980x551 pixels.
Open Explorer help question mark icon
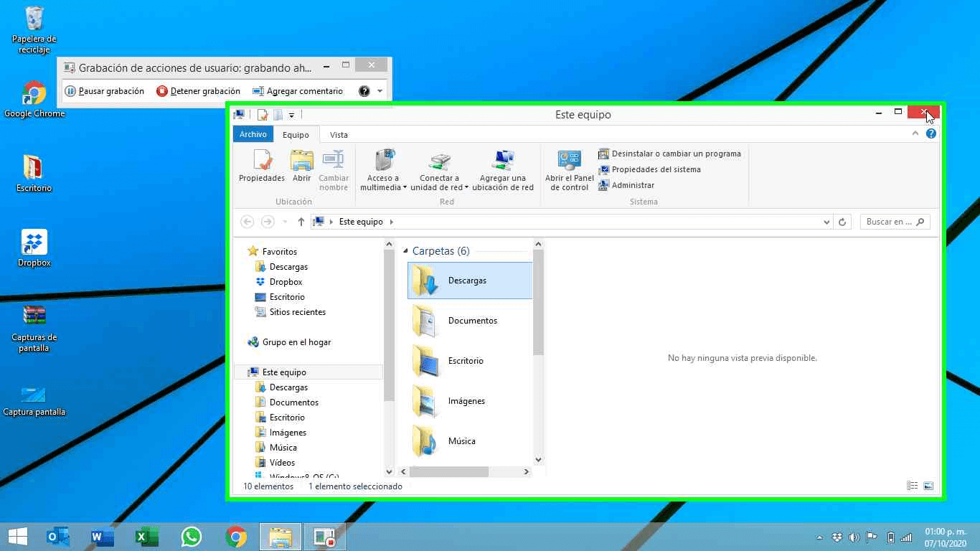coord(931,133)
